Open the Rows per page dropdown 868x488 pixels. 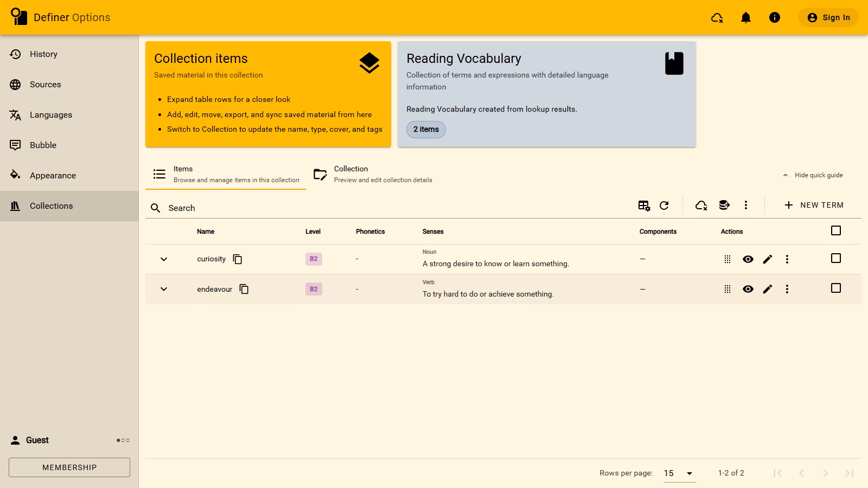coord(680,473)
